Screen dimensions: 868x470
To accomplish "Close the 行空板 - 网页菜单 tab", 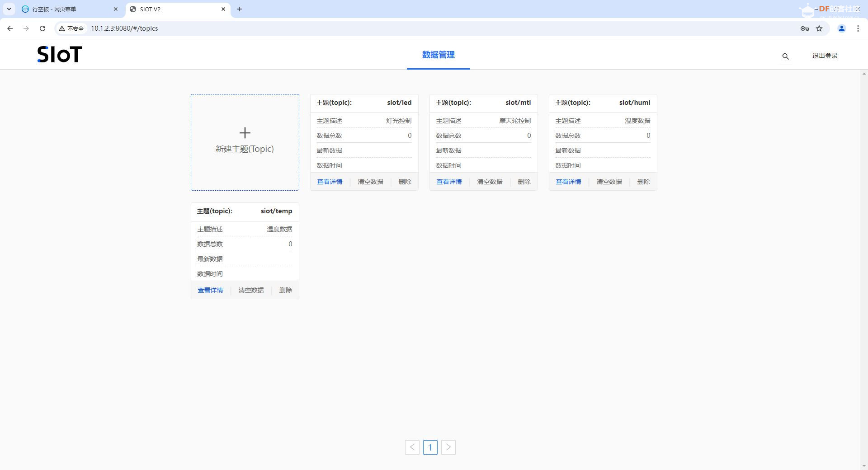I will point(116,9).
